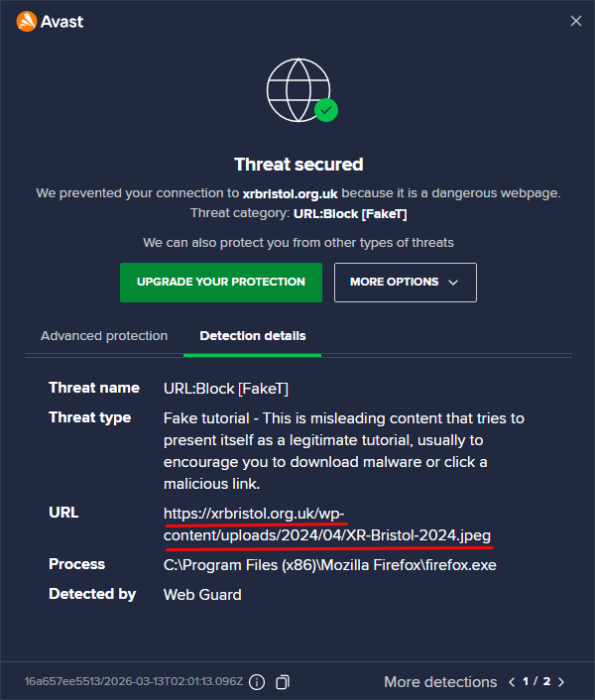
Task: Click Upgrade Your Protection button
Action: 221,282
